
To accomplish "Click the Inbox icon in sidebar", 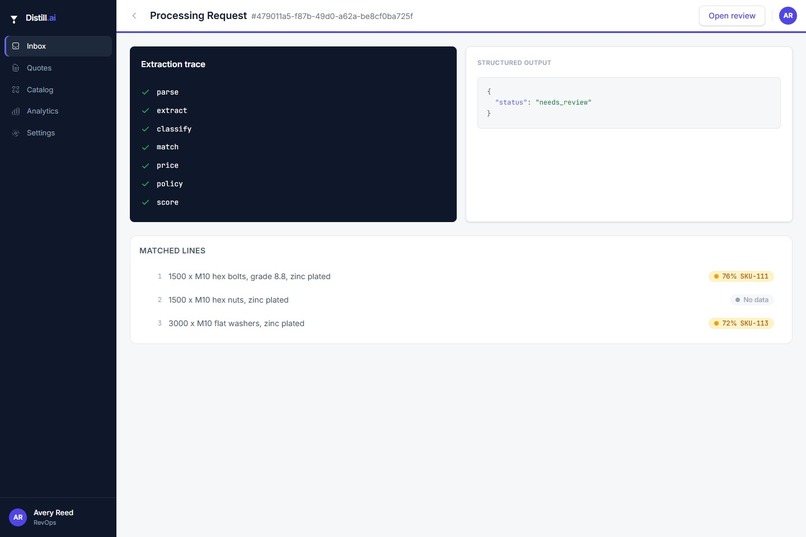I will (16, 46).
